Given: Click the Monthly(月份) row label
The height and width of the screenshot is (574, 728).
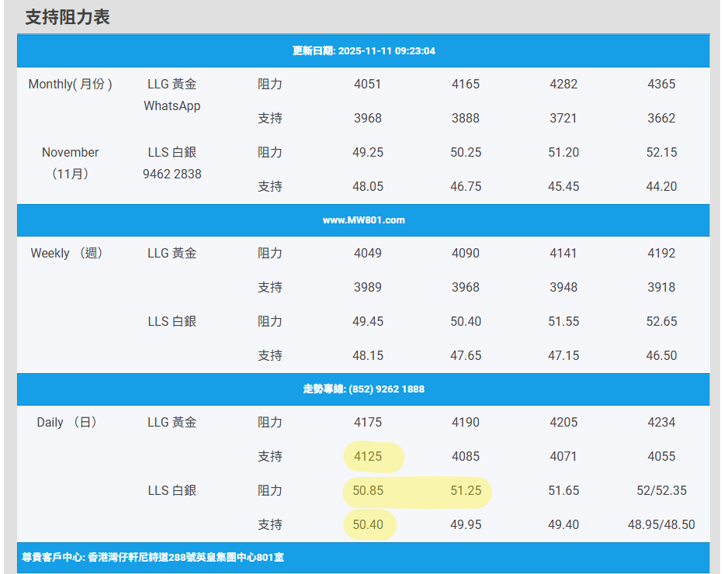Looking at the screenshot, I should [x=71, y=85].
